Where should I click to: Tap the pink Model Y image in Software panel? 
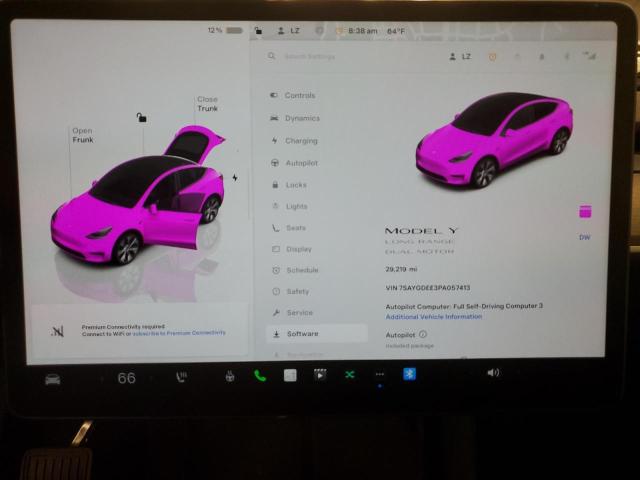click(494, 140)
